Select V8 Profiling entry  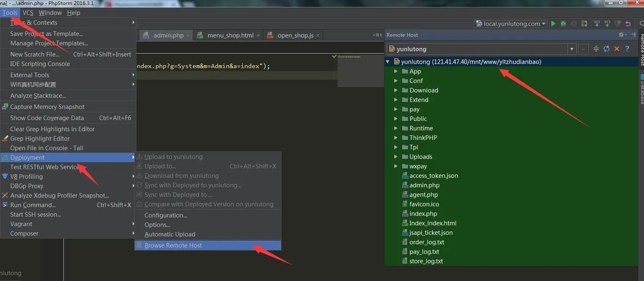68,176
